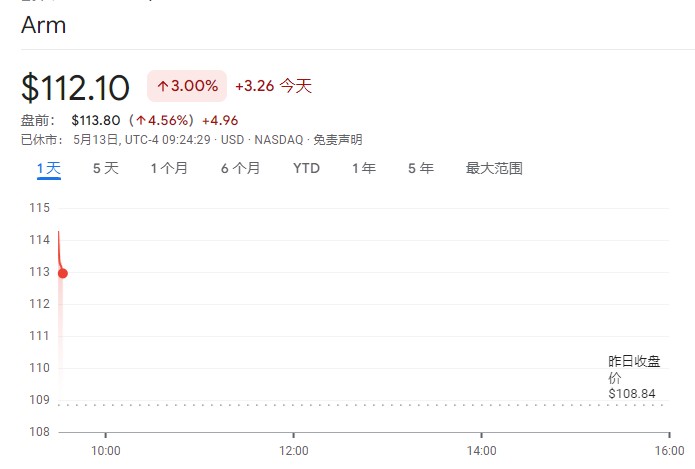
Task: Open the 6个月 chart view
Action: [x=240, y=168]
